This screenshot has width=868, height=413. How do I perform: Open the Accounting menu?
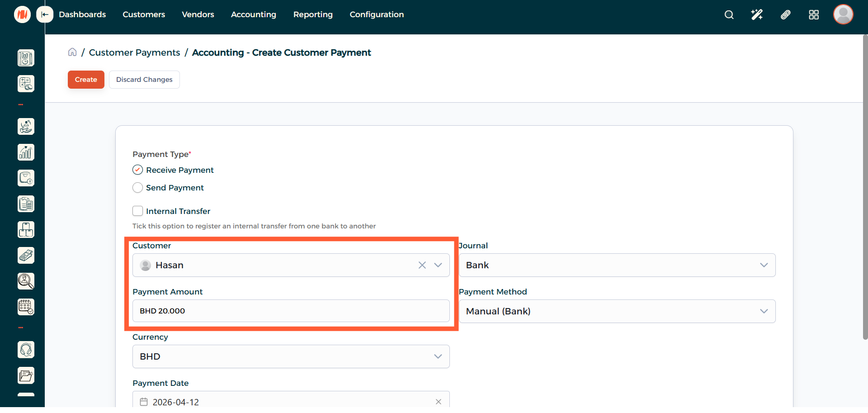click(253, 14)
